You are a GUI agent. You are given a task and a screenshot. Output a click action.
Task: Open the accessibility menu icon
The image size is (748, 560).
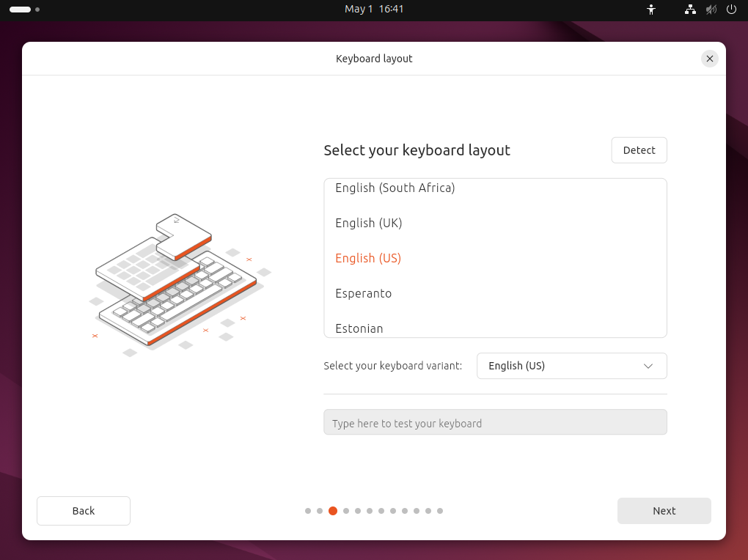(650, 10)
